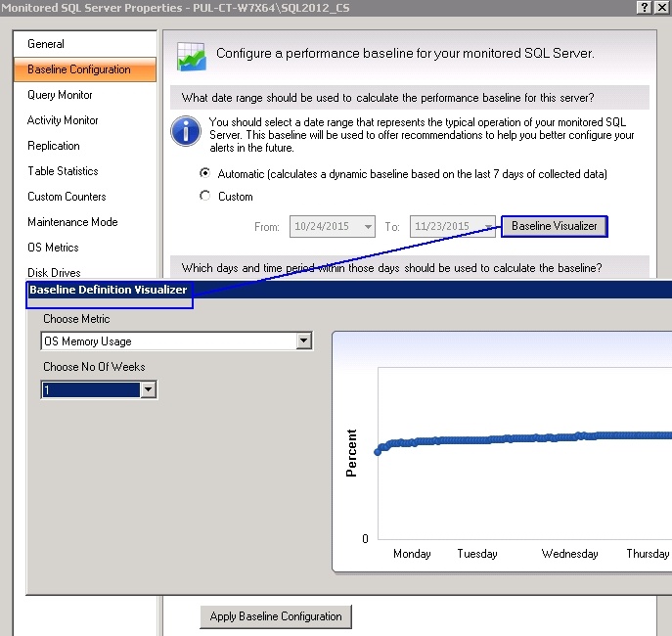Open Replication settings
This screenshot has height=636, width=672.
click(x=54, y=146)
